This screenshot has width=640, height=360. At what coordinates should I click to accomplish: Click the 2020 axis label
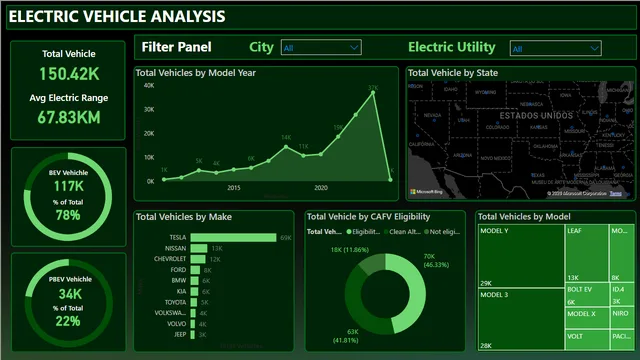[x=321, y=188]
